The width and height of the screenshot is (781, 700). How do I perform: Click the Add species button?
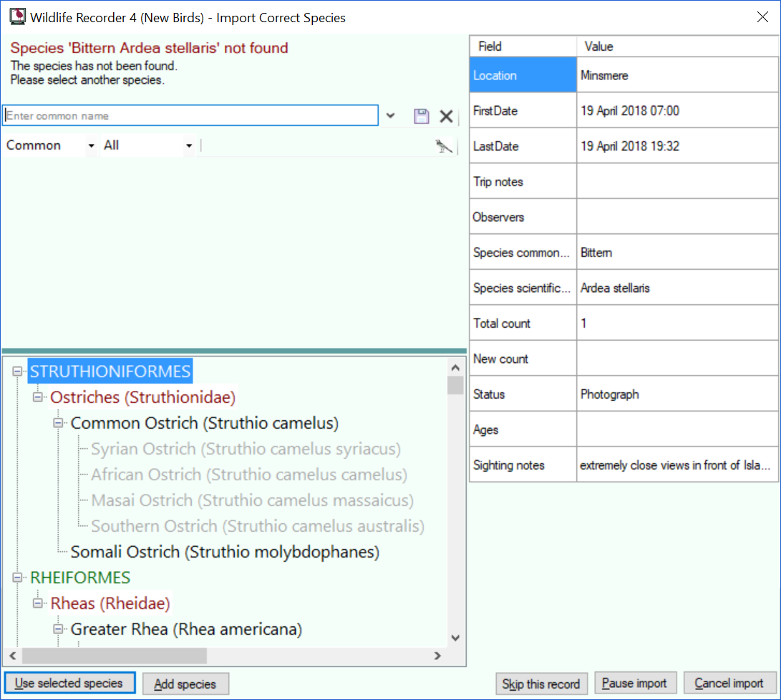tap(185, 684)
